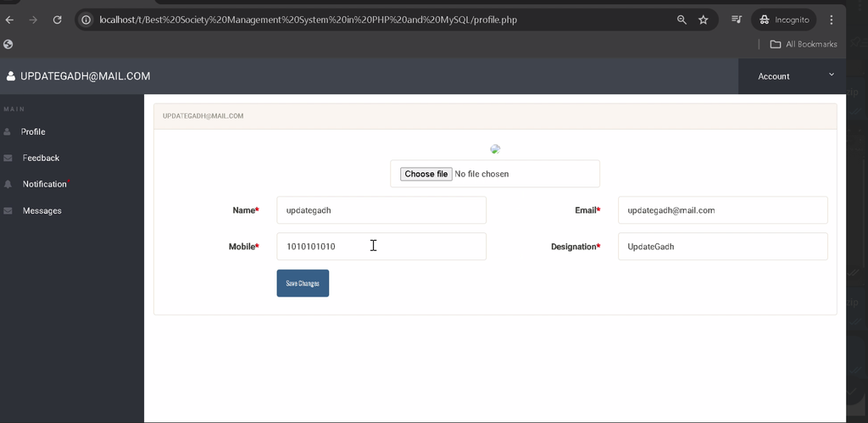Click the browser forward arrow
This screenshot has height=423, width=868.
pyautogui.click(x=33, y=20)
